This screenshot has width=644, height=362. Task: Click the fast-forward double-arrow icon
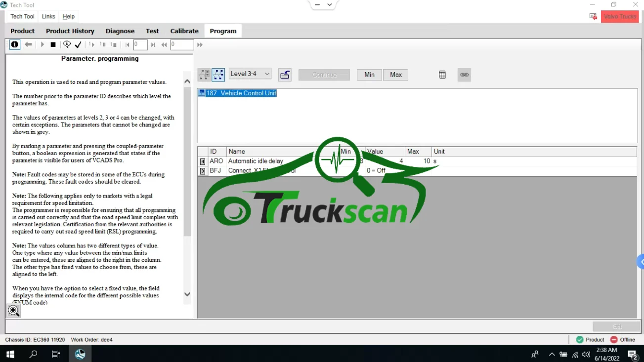[200, 45]
